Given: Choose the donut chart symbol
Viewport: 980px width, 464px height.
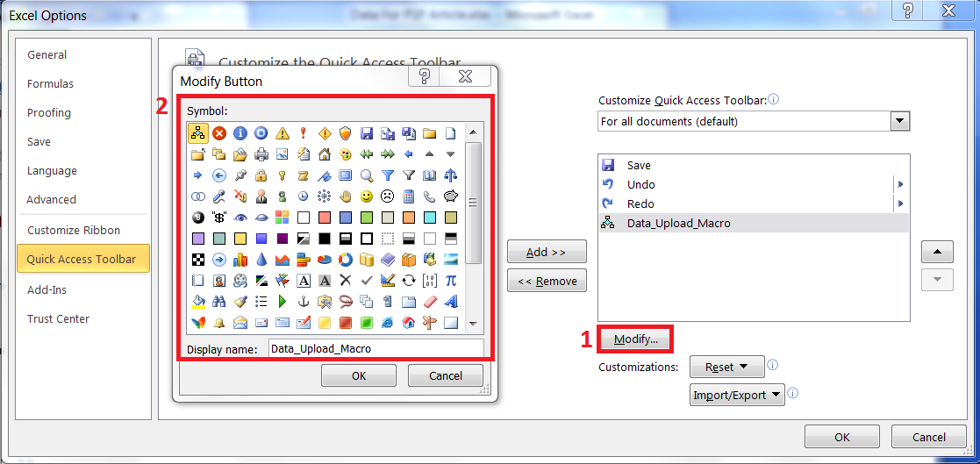Looking at the screenshot, I should [346, 260].
